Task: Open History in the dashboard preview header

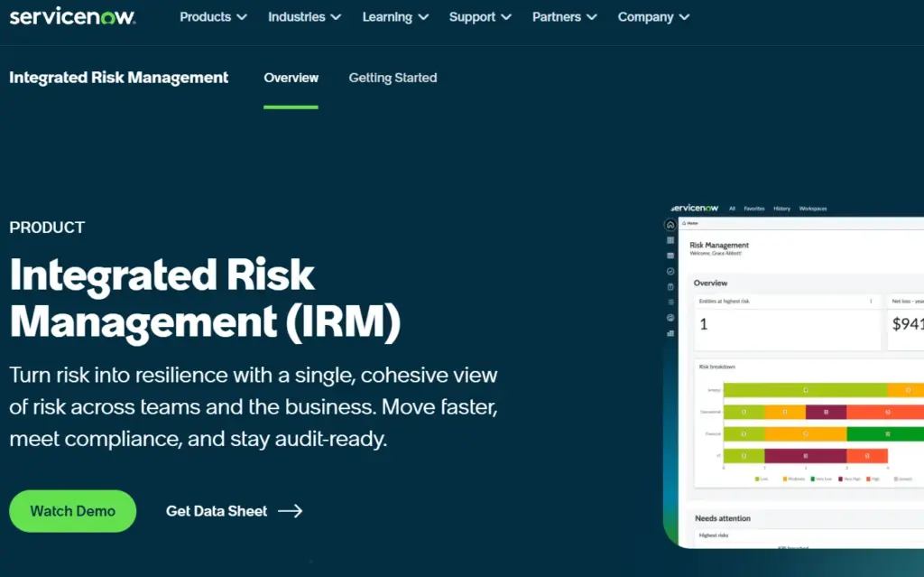Action: tap(782, 209)
